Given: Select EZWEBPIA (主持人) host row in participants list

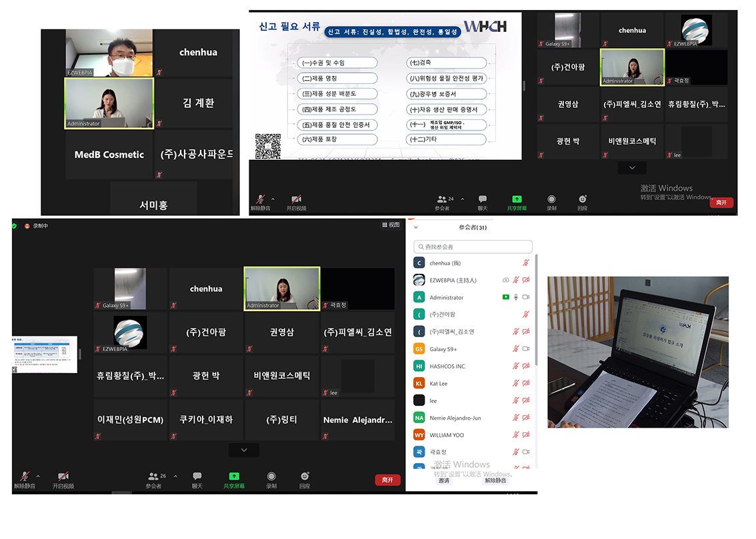Looking at the screenshot, I should pyautogui.click(x=473, y=280).
